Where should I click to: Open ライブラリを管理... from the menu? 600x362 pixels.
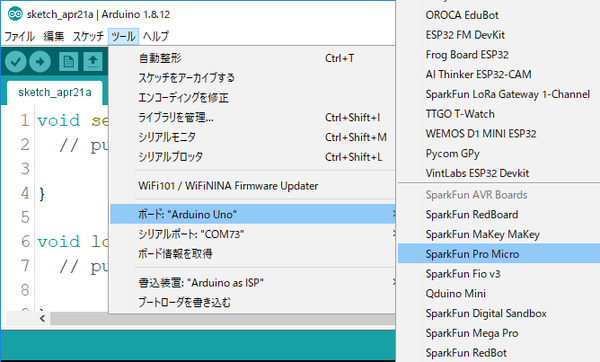click(253, 117)
